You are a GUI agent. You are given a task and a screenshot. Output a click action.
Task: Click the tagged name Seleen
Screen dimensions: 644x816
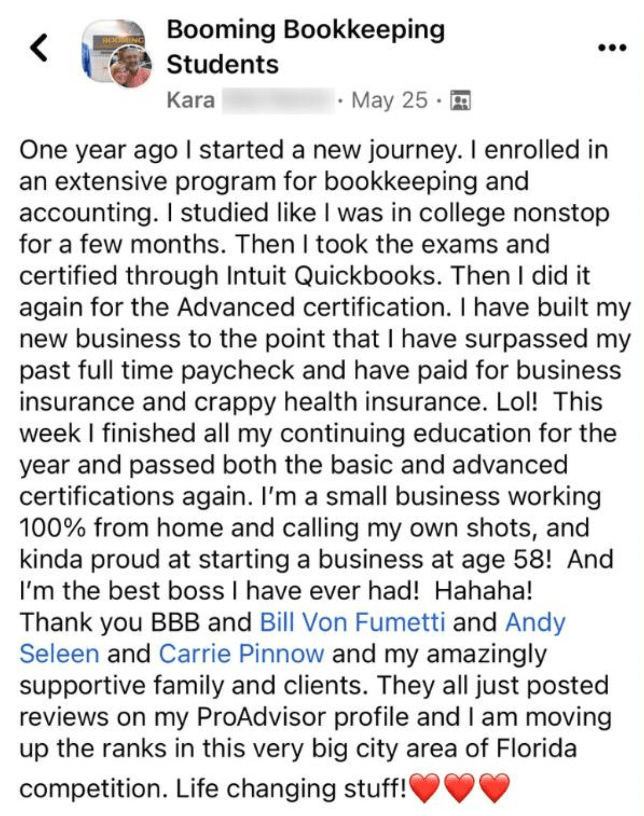[x=59, y=654]
